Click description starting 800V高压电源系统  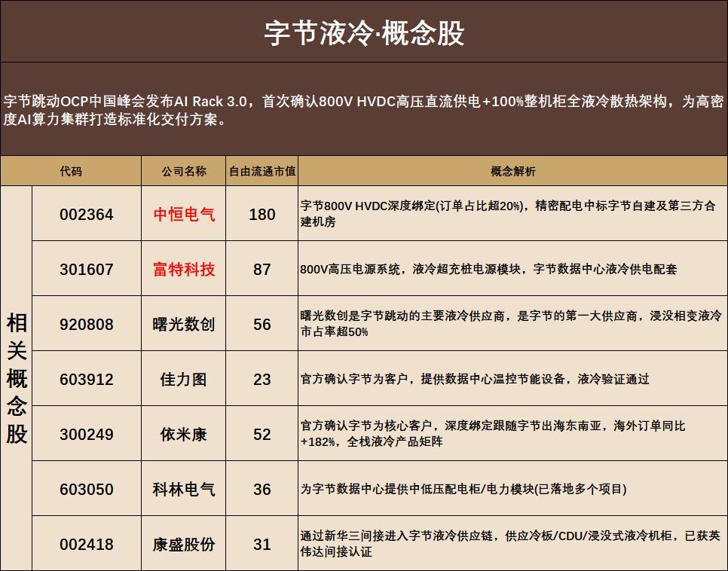point(488,269)
